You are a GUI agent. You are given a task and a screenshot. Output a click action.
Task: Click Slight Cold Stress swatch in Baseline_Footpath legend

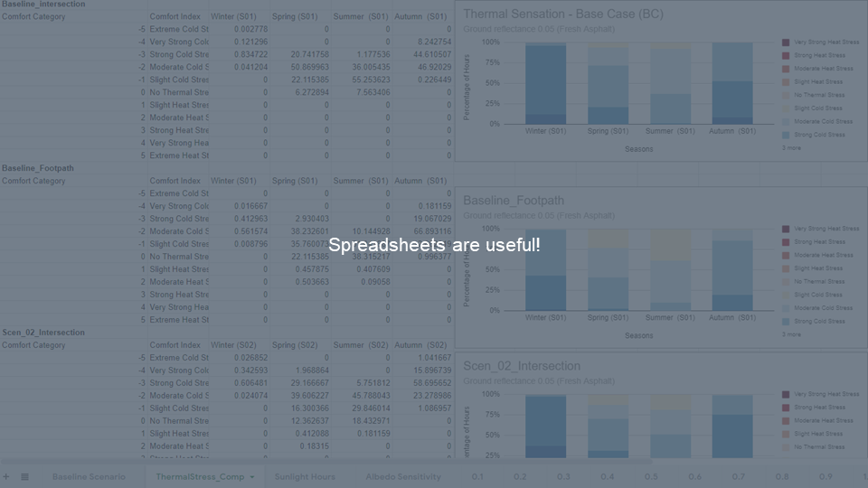click(x=786, y=295)
